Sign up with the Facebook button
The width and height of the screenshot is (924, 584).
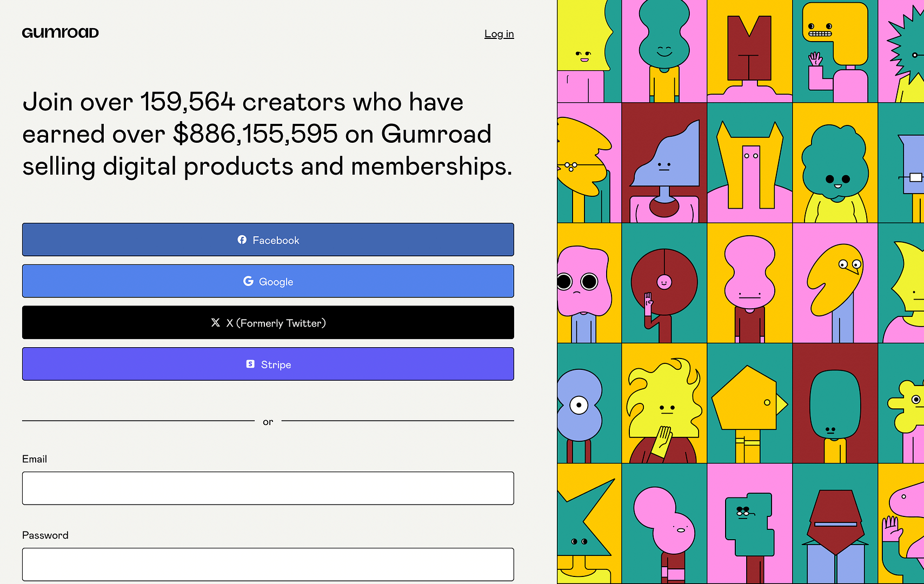click(x=268, y=240)
